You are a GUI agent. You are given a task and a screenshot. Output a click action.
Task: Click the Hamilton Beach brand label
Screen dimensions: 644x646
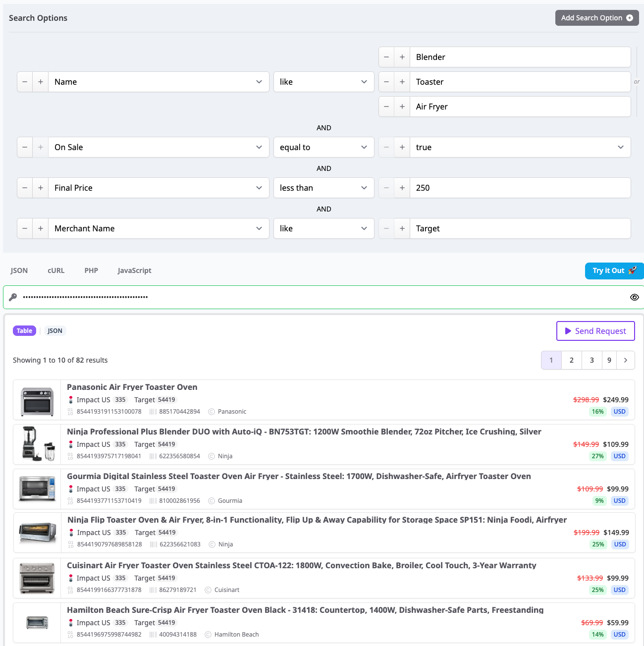coord(236,635)
